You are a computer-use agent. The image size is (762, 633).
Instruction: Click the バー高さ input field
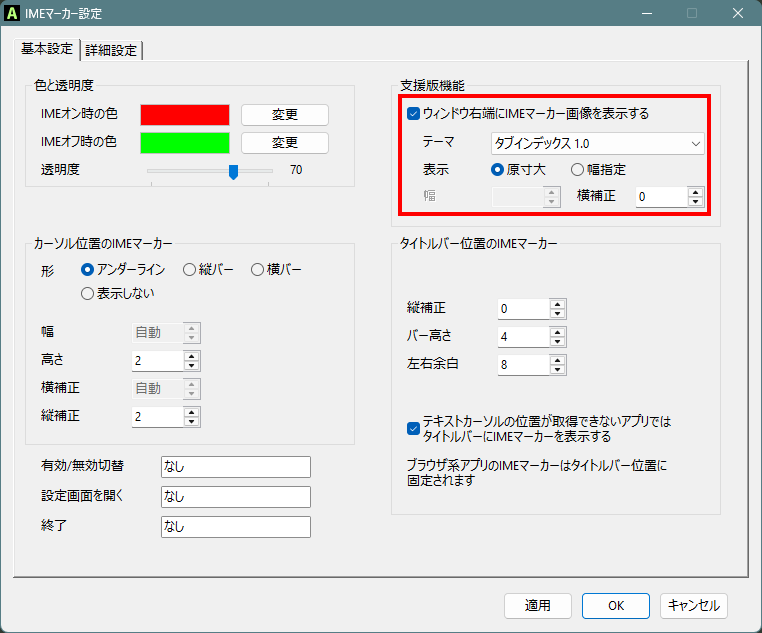524,337
